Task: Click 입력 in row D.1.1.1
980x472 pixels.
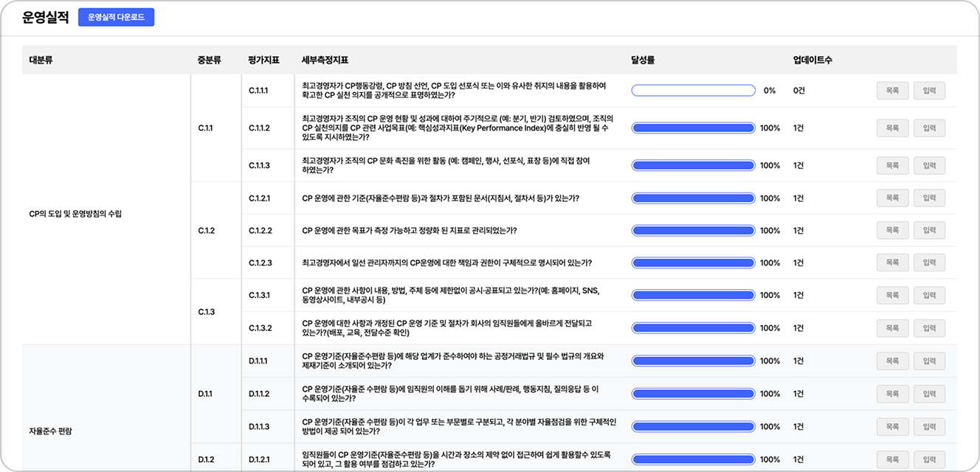Action: pyautogui.click(x=929, y=361)
